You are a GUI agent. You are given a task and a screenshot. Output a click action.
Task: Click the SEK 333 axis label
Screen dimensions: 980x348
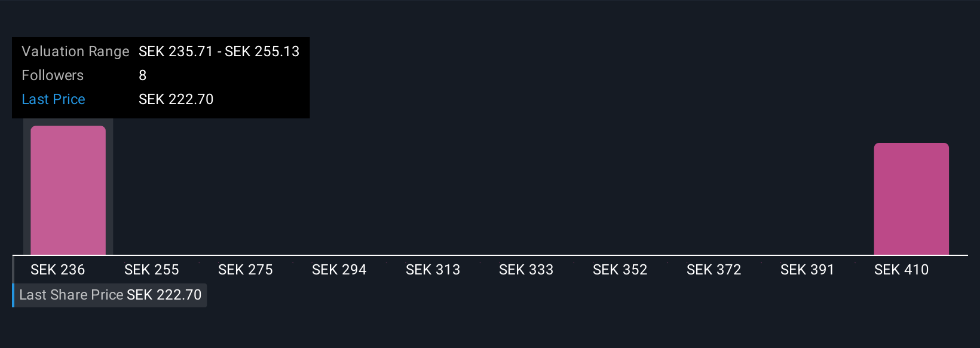526,270
